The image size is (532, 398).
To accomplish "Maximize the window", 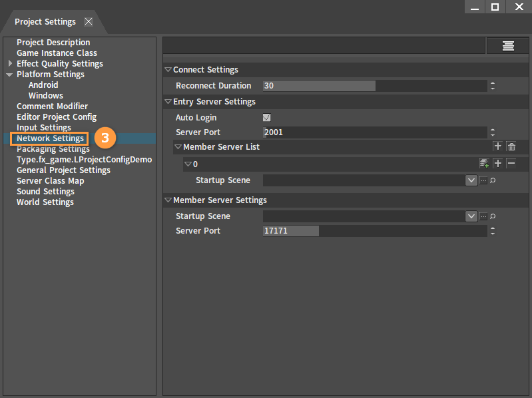I will [x=495, y=7].
